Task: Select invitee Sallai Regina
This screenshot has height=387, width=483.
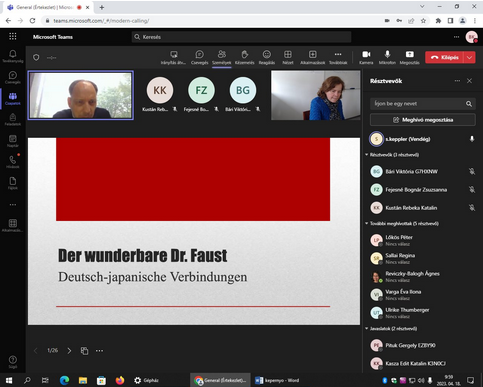Action: 423,258
